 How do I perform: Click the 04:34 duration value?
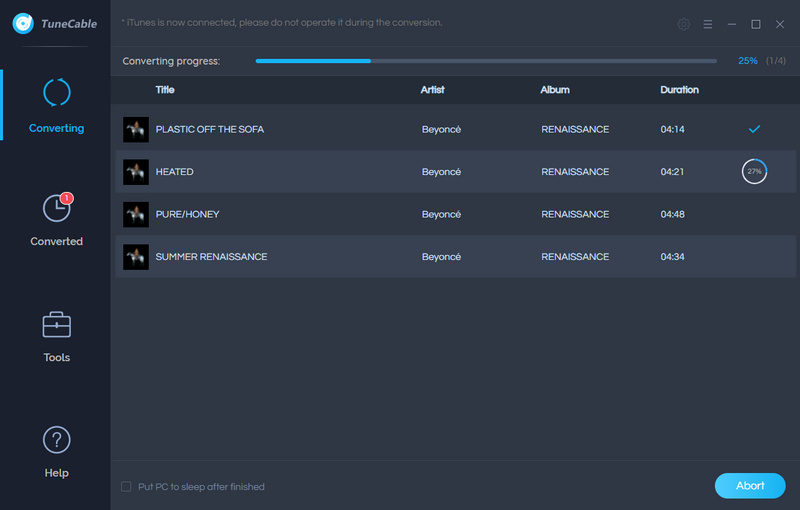[x=672, y=257]
